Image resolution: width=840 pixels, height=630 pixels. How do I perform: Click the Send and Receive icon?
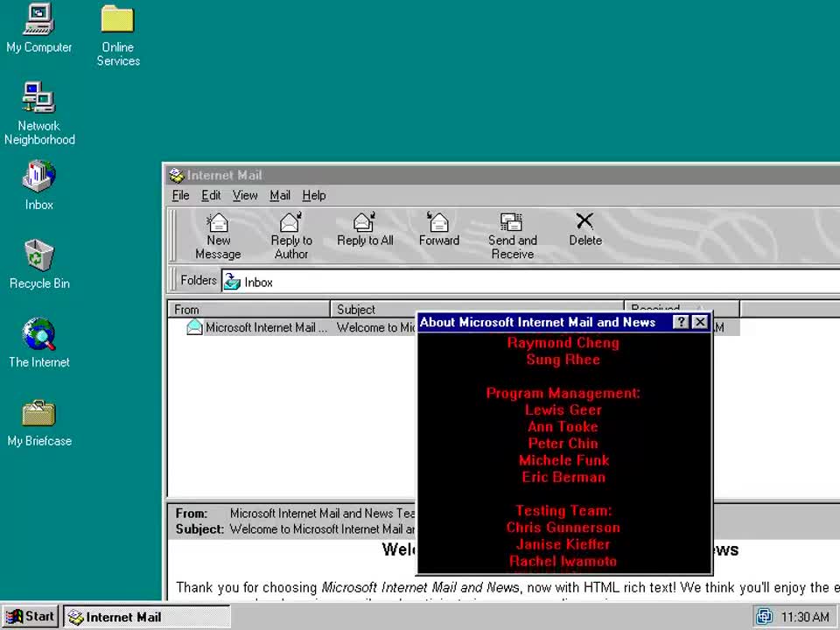(x=512, y=227)
